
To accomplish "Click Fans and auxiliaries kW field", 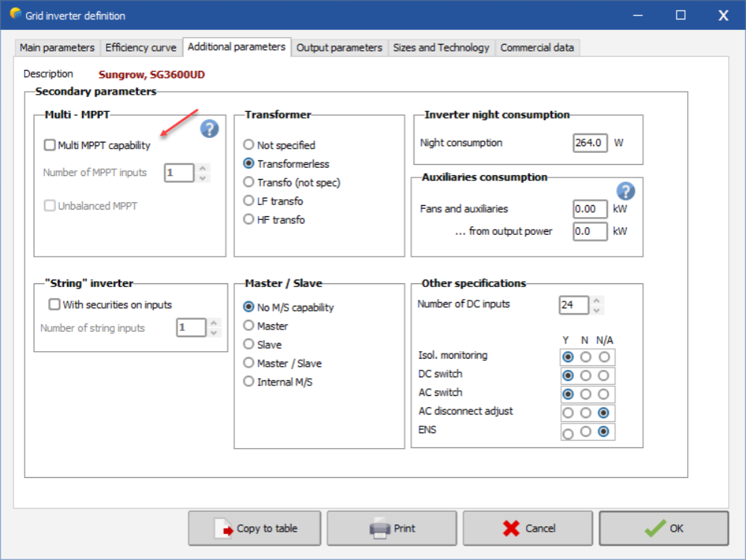I will tap(590, 210).
